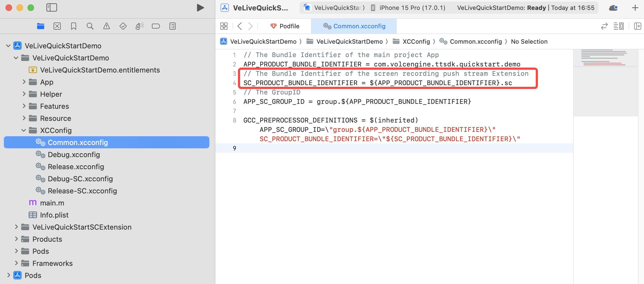The width and height of the screenshot is (644, 284).
Task: Open the Debug navigator spray icon
Action: coord(140,26)
